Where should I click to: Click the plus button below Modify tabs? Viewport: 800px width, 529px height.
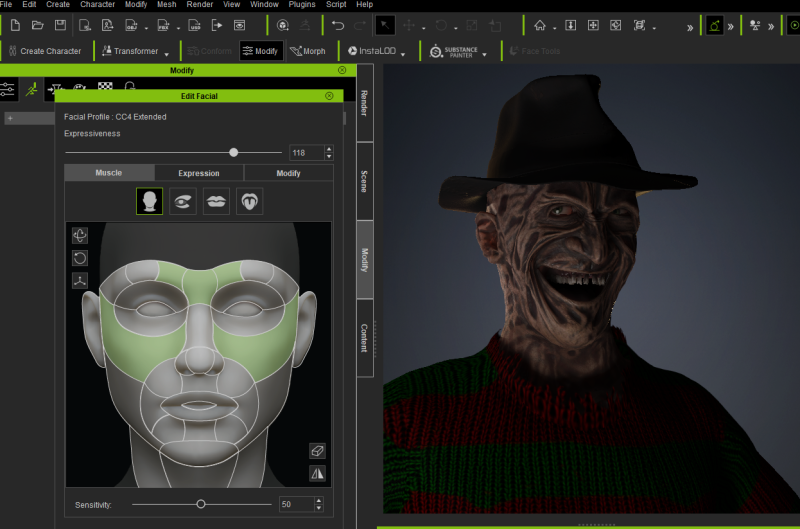10,118
